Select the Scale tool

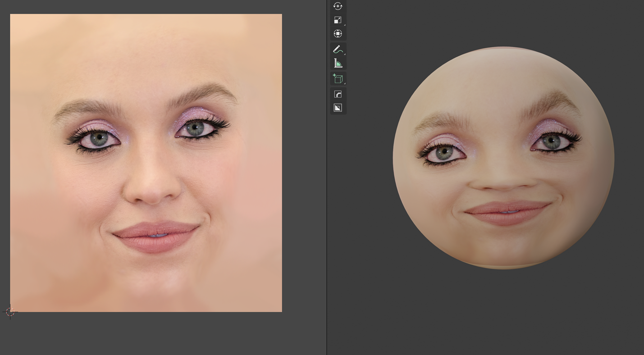point(338,20)
